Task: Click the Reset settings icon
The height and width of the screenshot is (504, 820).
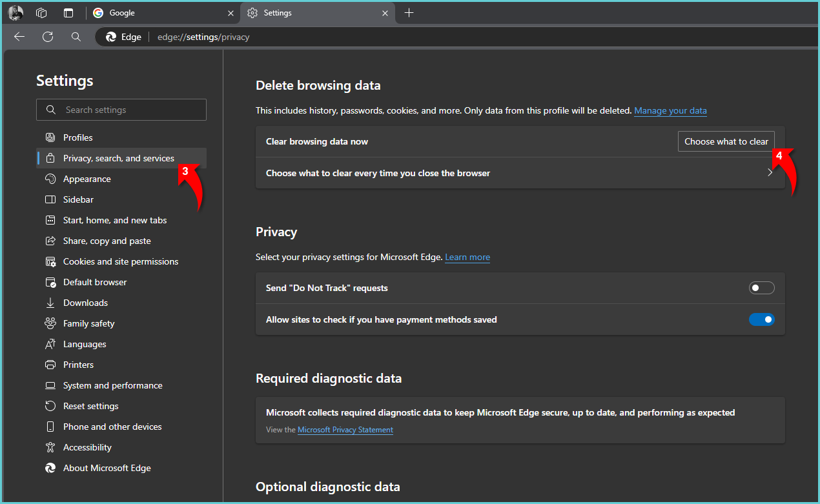Action: [x=50, y=406]
